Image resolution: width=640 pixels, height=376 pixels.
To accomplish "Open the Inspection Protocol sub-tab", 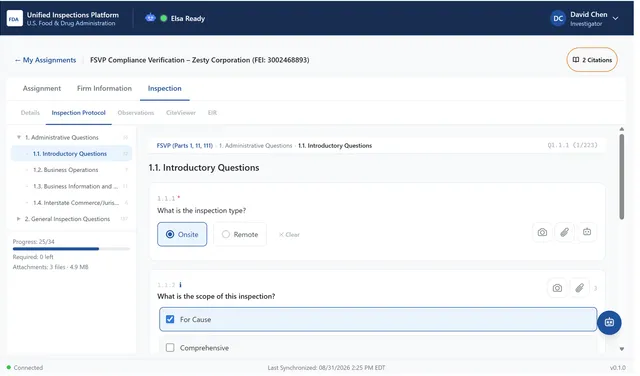I will [78, 113].
